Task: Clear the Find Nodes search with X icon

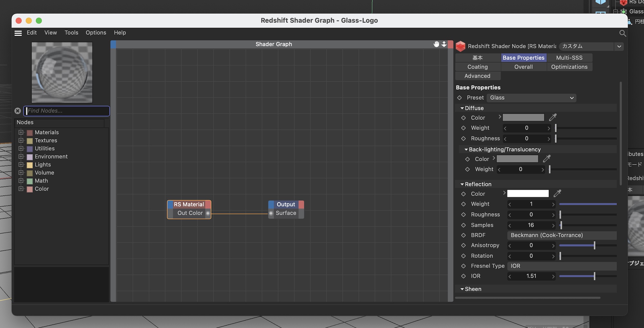Action: tap(18, 111)
